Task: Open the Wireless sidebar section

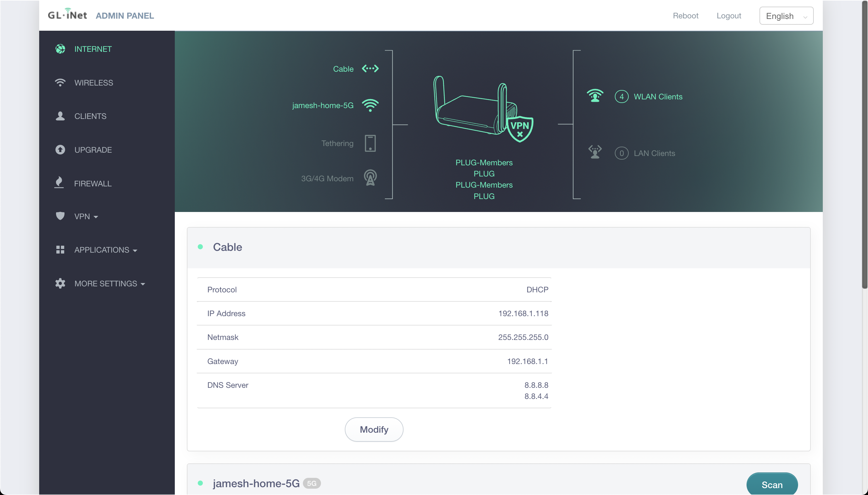Action: [x=93, y=82]
